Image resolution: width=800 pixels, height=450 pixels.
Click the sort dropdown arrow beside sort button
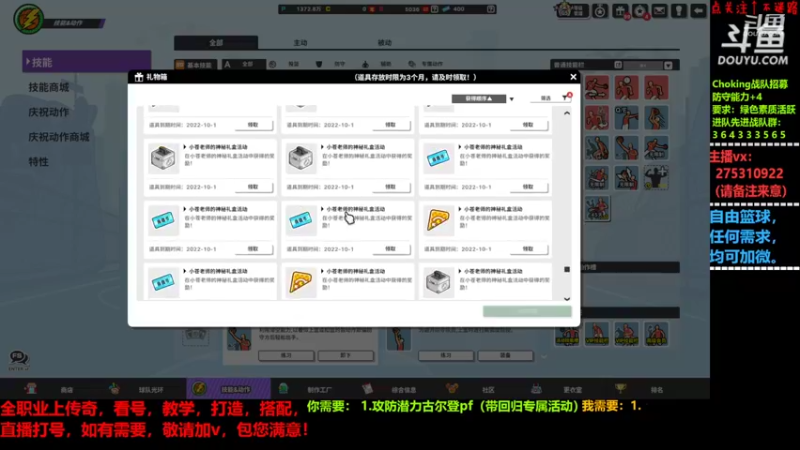click(511, 99)
